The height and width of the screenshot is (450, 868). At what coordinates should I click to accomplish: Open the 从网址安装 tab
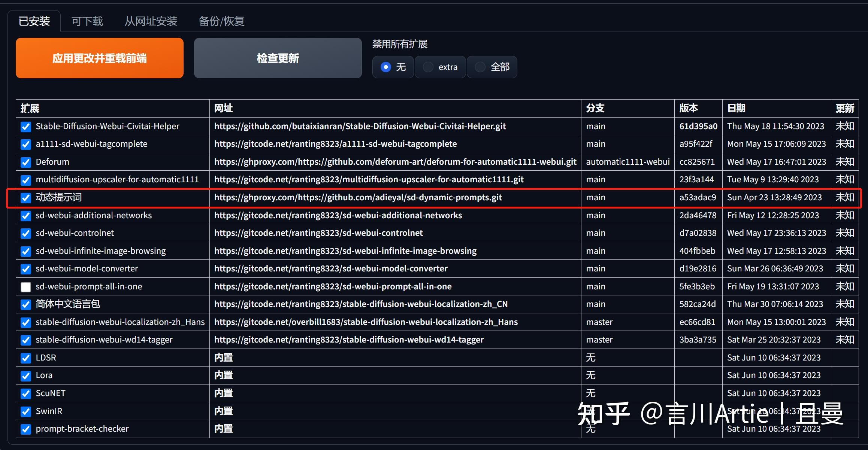point(151,21)
